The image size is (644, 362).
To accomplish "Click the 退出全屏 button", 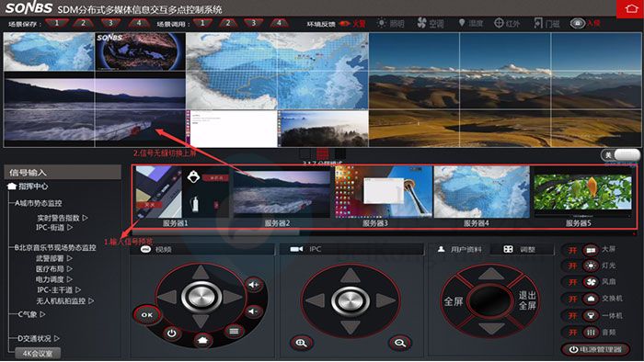I will (526, 300).
